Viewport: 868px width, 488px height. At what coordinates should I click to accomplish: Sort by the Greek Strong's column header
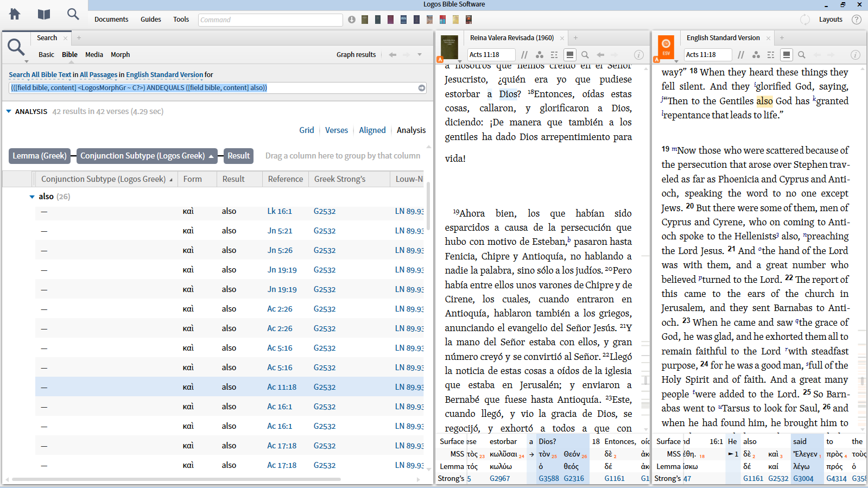[x=340, y=179]
